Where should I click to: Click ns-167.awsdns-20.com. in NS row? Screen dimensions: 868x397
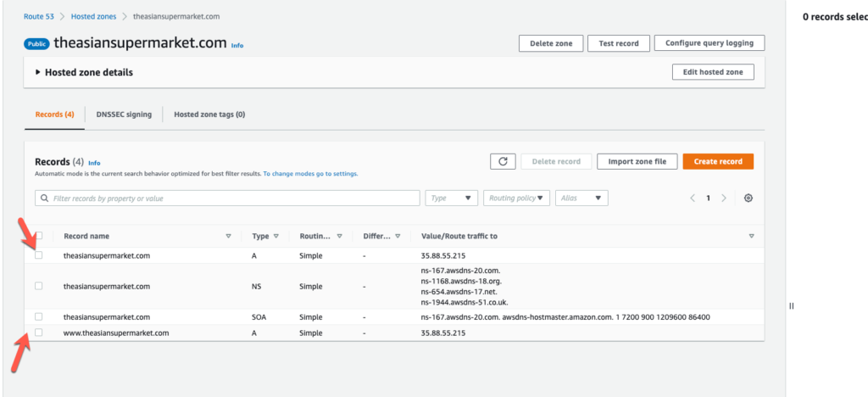460,271
